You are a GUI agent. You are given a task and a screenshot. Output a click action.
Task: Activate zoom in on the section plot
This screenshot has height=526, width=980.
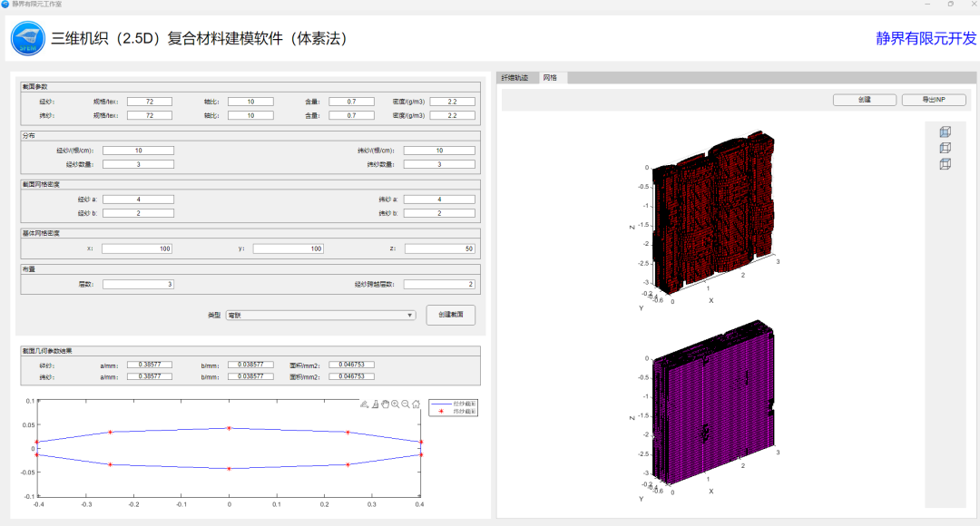395,404
